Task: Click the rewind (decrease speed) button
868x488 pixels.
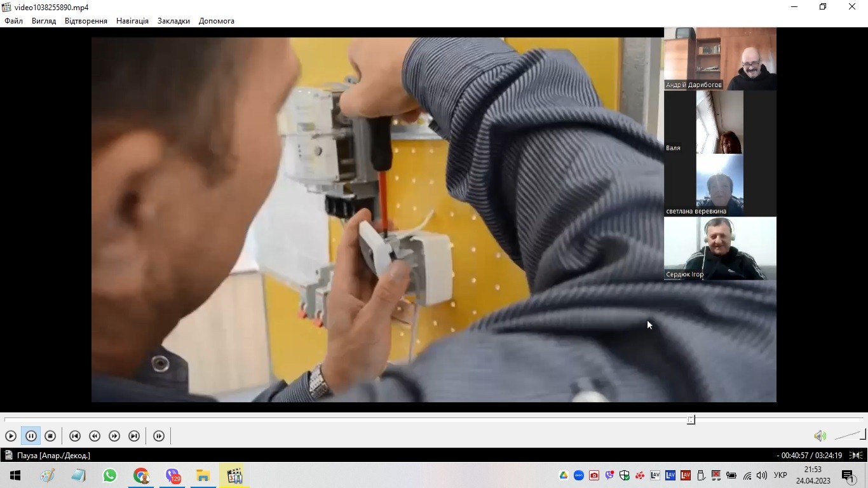Action: (x=95, y=436)
